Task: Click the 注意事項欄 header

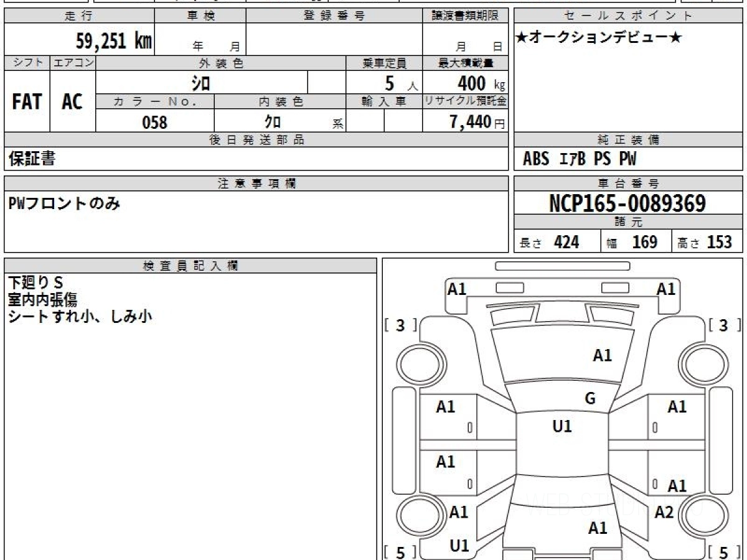Action: 256,183
